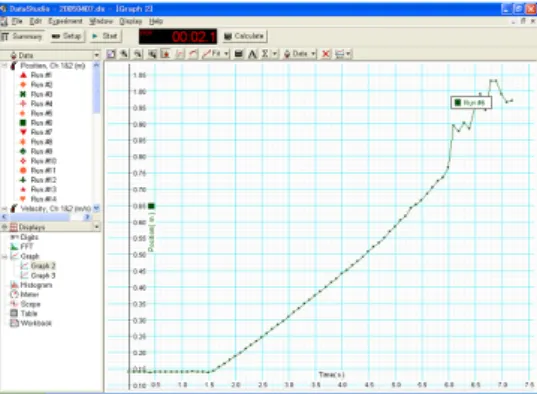Collapse the Position Ch 1&2 tree node
This screenshot has height=394, width=537.
4,66
